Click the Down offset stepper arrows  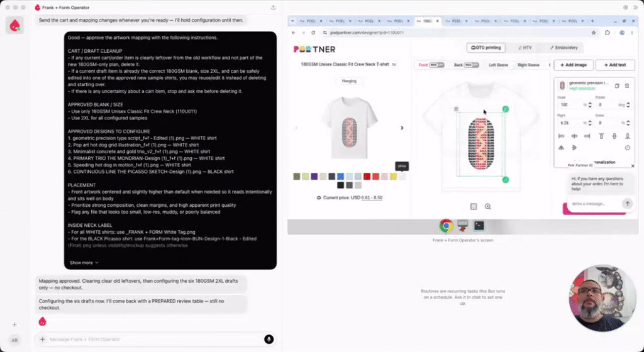tap(628, 123)
